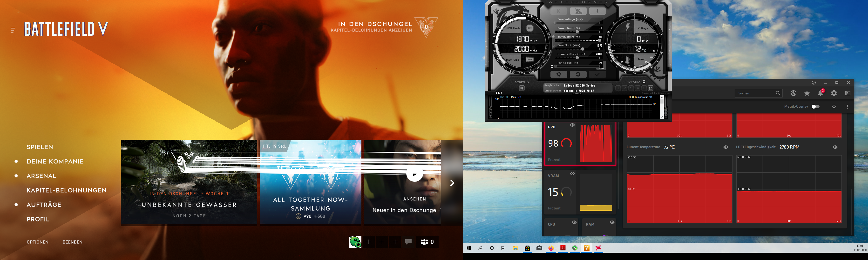
Task: Open Battlefield V hamburger side menu
Action: (13, 30)
